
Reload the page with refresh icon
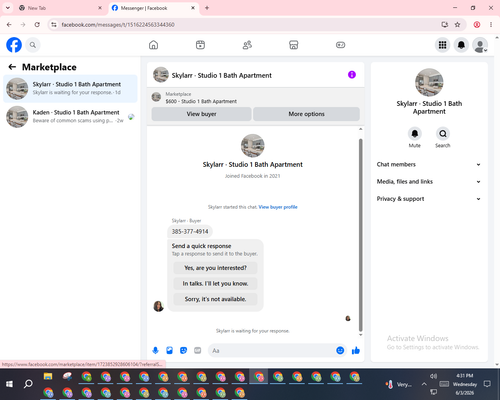(x=37, y=25)
